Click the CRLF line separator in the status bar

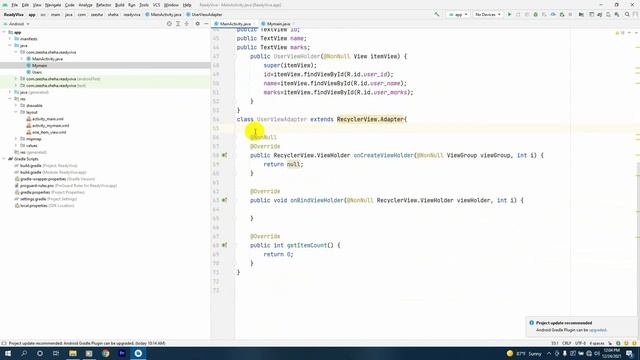point(567,343)
